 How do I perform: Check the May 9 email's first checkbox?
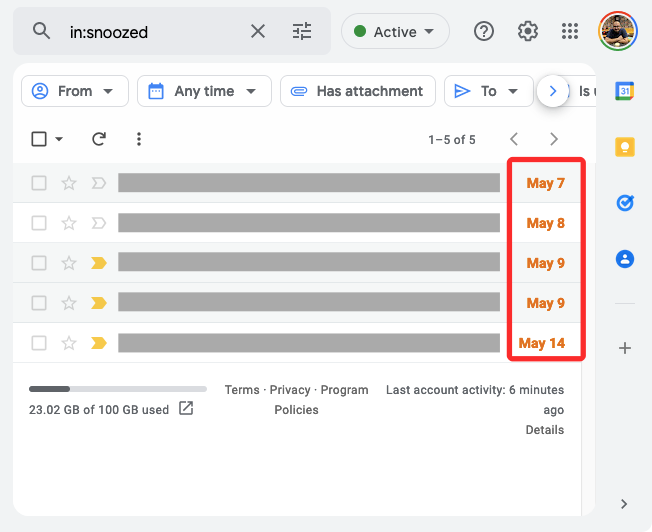(x=39, y=263)
